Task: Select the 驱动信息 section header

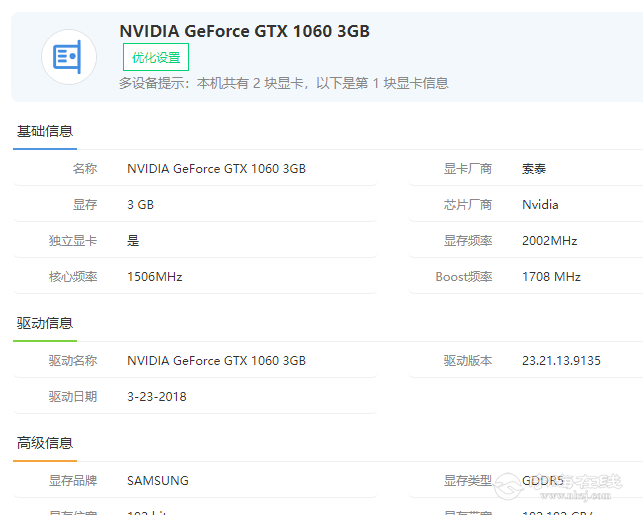Action: point(45,323)
